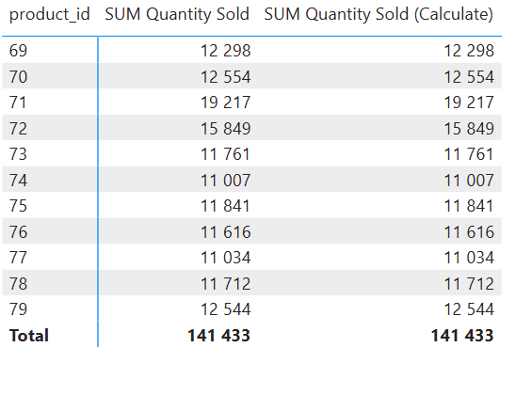Click the Total row label
Viewport: 532px width, 395px height.
(x=29, y=336)
